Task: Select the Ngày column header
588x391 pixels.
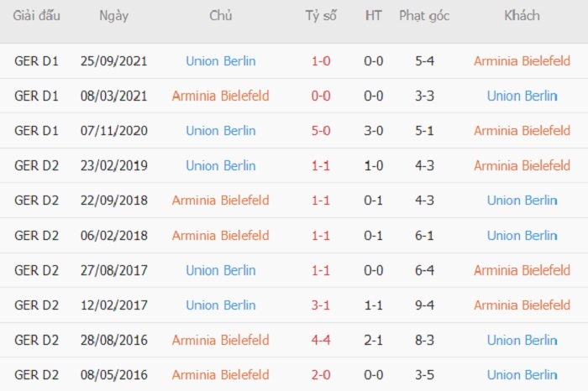Action: pos(113,16)
